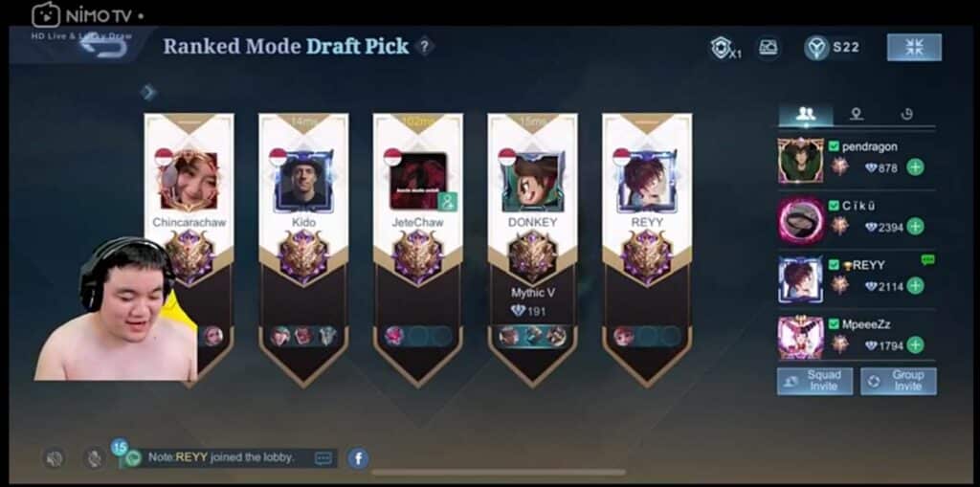Switch to the nearby players location tab
This screenshot has width=980, height=487.
pyautogui.click(x=857, y=114)
